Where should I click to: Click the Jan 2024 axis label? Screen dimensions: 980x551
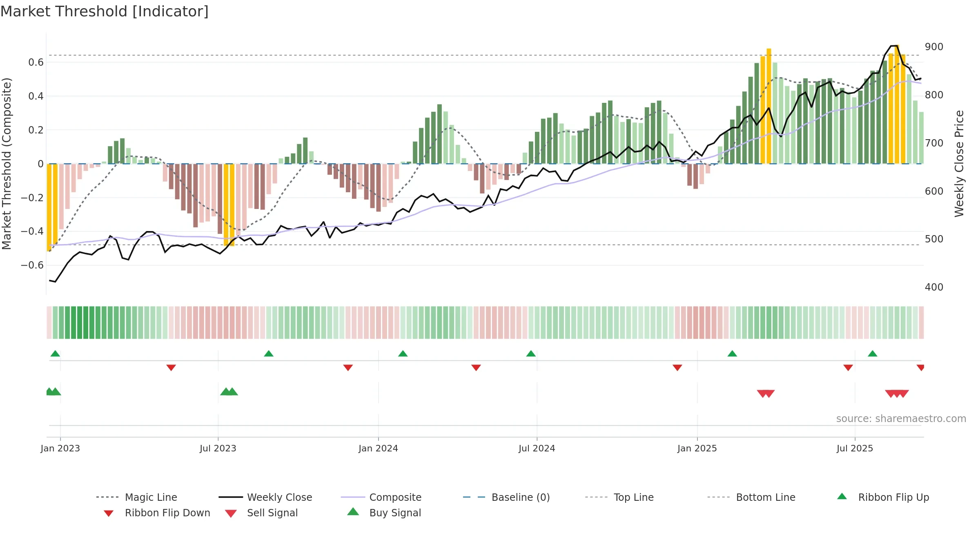379,448
